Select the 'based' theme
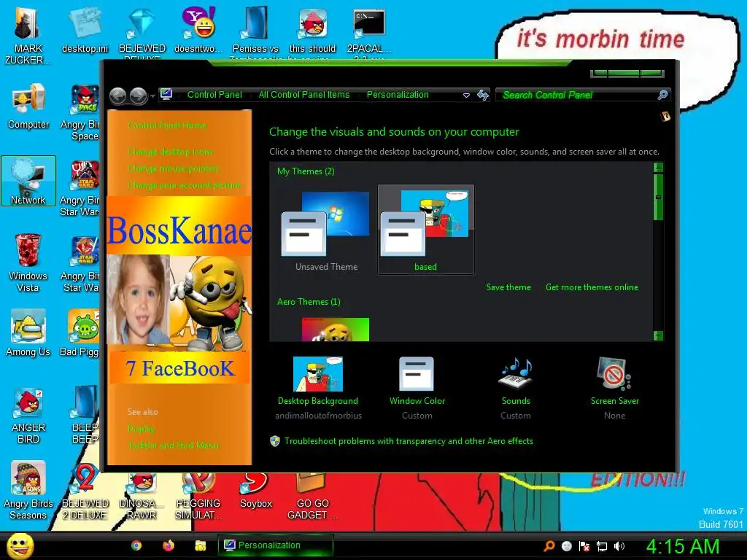 tap(425, 230)
